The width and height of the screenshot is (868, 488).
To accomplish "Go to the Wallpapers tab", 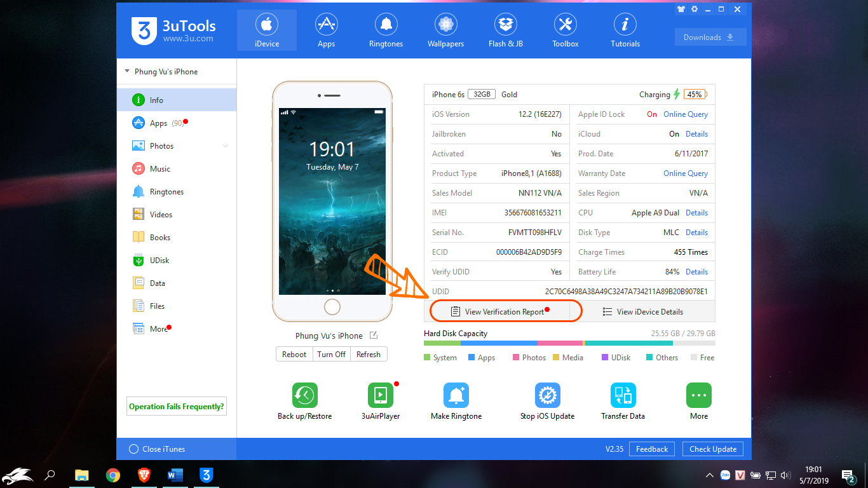I will (x=445, y=30).
